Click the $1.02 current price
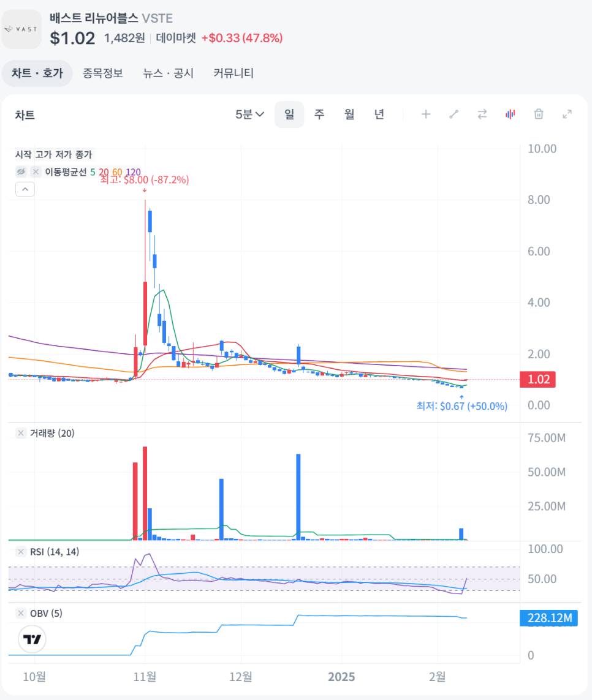This screenshot has height=700, width=592. (x=72, y=39)
